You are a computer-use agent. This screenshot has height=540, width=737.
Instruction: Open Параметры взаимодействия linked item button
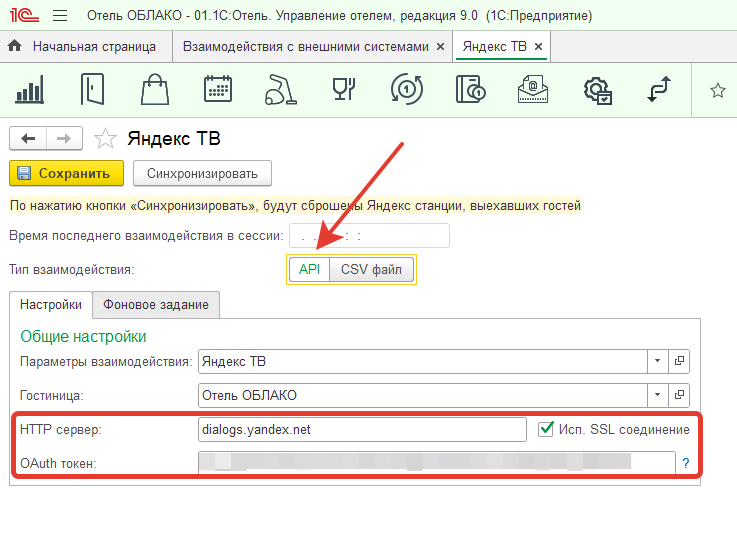tap(679, 361)
